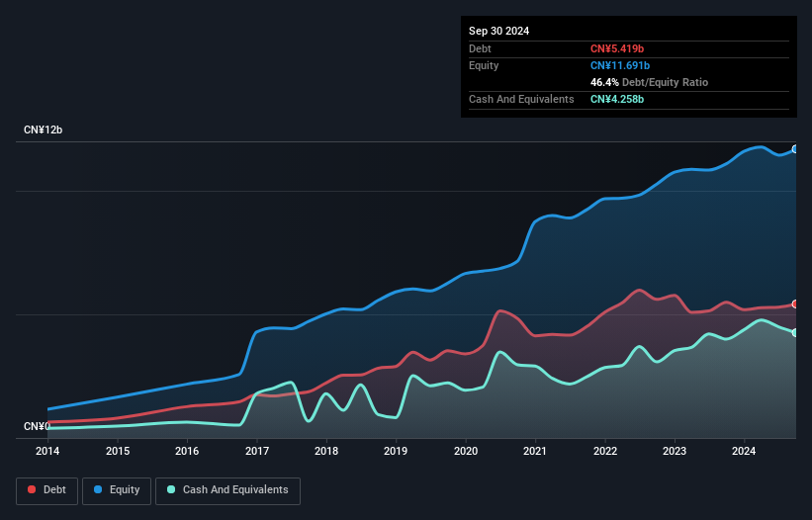This screenshot has width=812, height=520.
Task: Click the 46.4% Debt/Equity Ratio text
Action: 649,82
